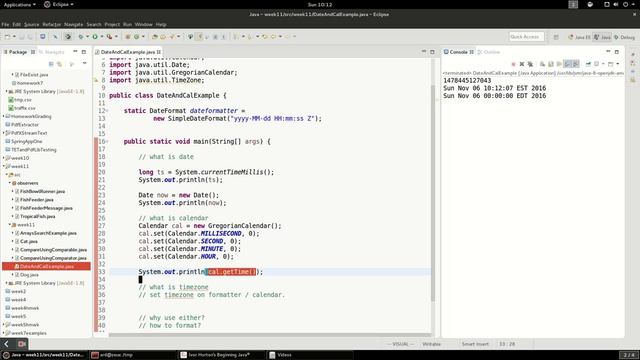Open the Source menu

[31, 24]
